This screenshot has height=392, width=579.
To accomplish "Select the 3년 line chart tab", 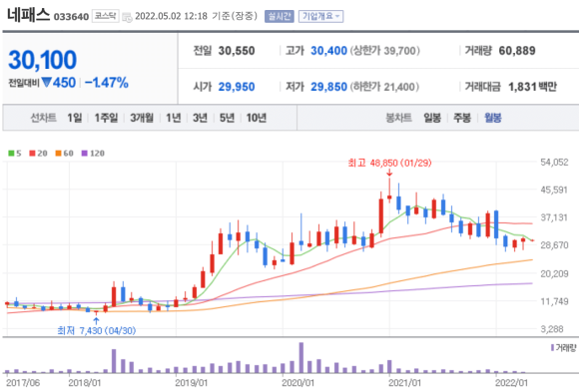I will point(200,118).
